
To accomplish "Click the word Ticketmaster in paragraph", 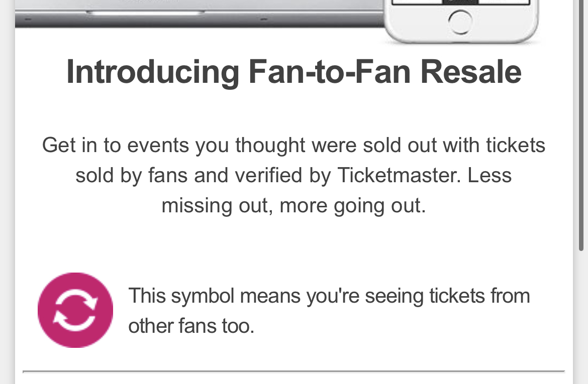I will point(399,175).
